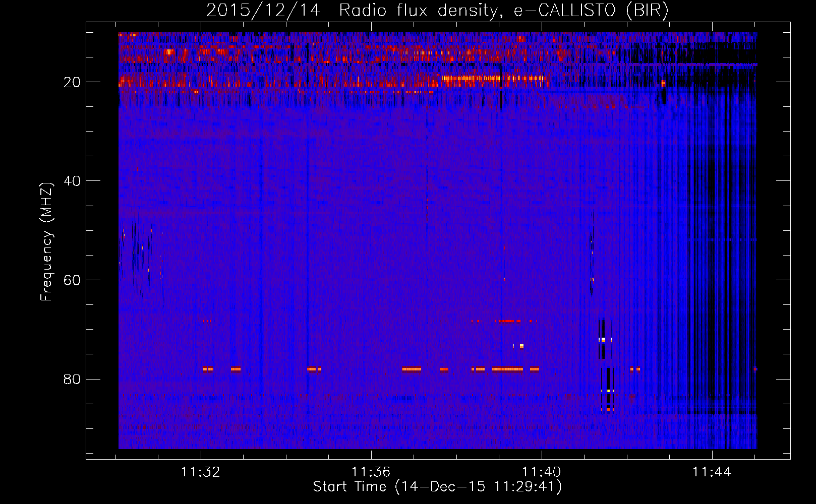This screenshot has height=504, width=816.
Task: Click the 'Frequency (MHZ)' y-axis label
Action: coord(46,242)
